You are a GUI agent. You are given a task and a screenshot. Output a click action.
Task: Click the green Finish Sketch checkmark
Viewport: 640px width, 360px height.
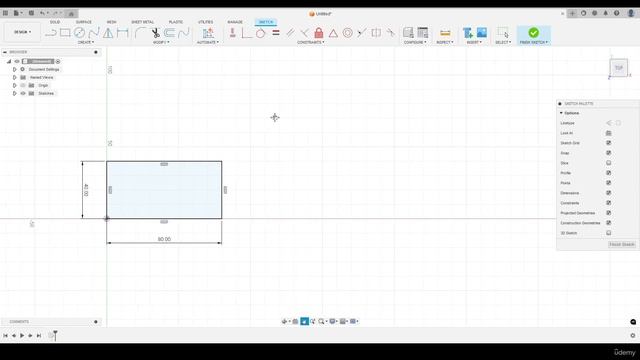[x=533, y=33]
